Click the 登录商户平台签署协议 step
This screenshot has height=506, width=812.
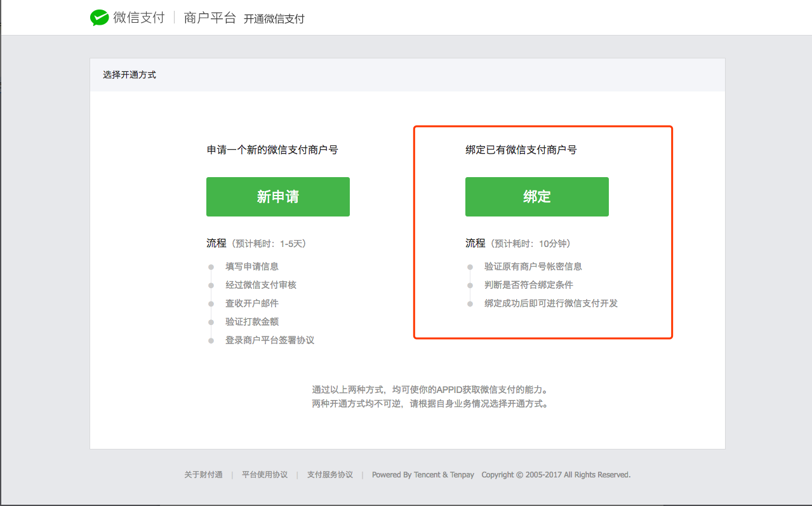click(270, 340)
